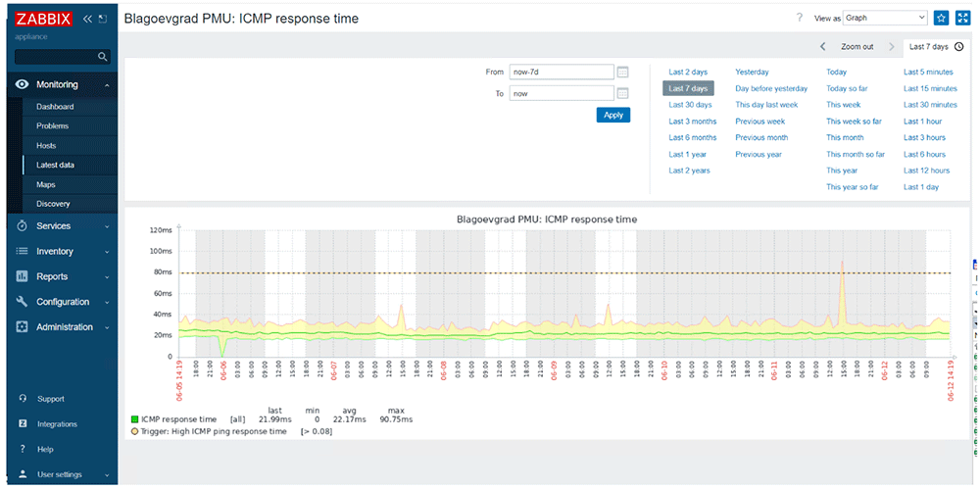The image size is (980, 489).
Task: Click the help question mark near View as
Action: click(x=800, y=18)
